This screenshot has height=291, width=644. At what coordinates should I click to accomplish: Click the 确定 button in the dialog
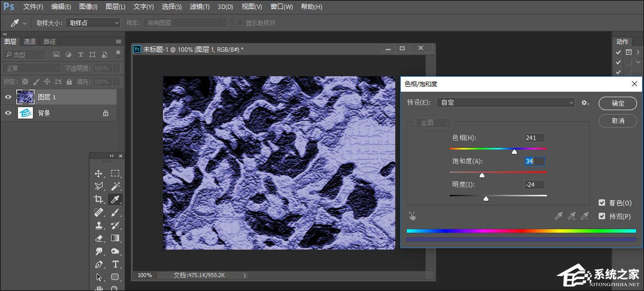618,104
